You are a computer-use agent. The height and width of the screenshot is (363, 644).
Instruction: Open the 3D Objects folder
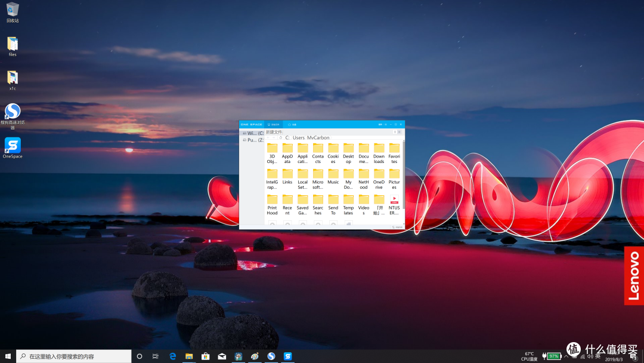272,153
